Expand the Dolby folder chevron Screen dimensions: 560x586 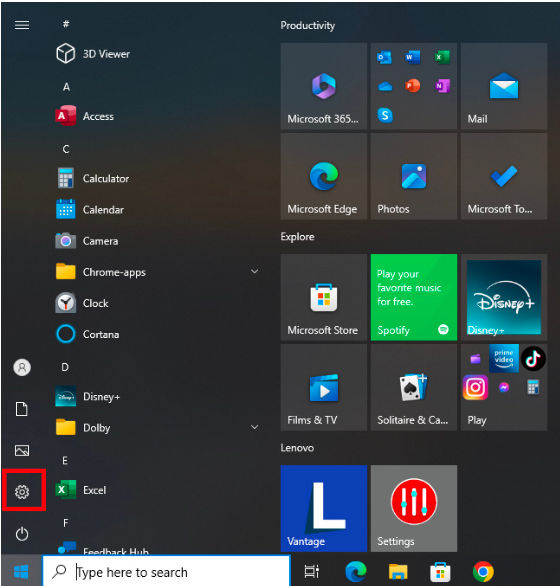255,427
